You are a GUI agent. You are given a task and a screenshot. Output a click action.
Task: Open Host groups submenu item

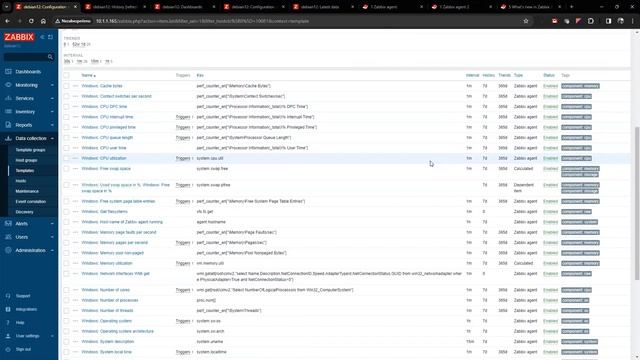[26, 160]
